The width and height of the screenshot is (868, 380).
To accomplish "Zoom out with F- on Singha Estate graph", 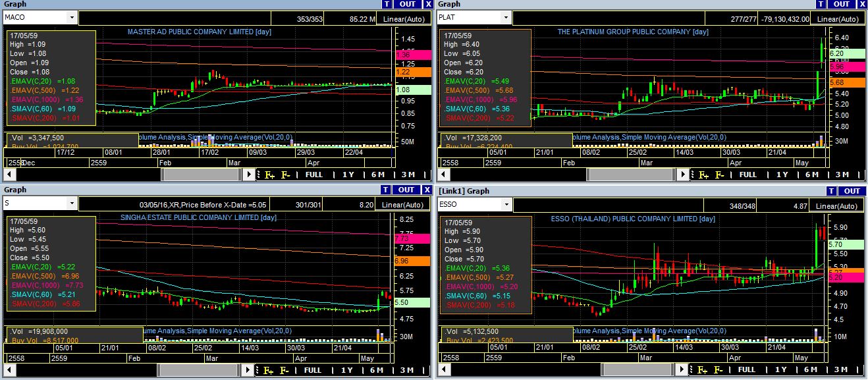I will tap(286, 370).
